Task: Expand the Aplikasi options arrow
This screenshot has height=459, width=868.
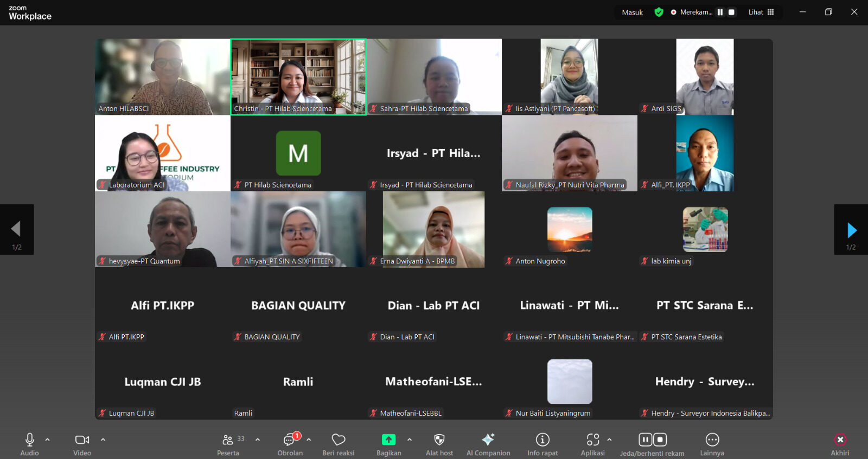Action: point(609,439)
